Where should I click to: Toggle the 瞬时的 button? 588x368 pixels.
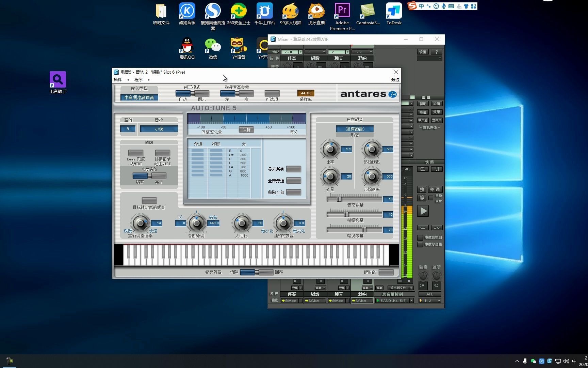(386, 272)
